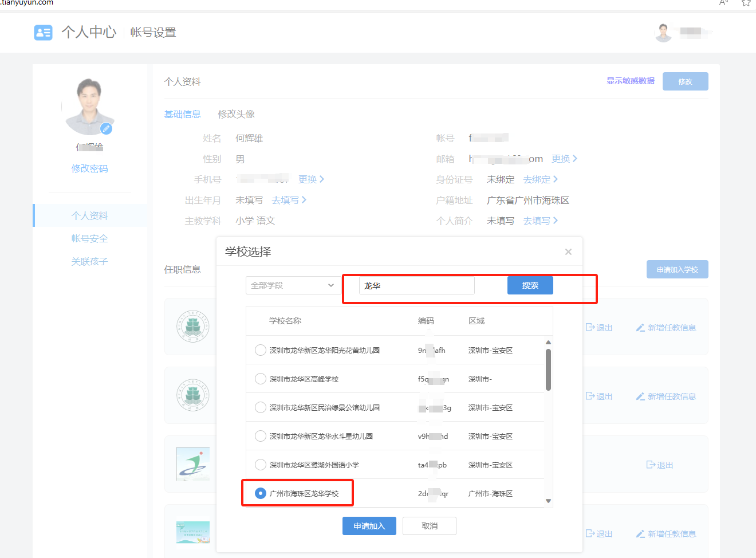Click 去填写 next to 出生年月
The image size is (756, 558).
[289, 200]
